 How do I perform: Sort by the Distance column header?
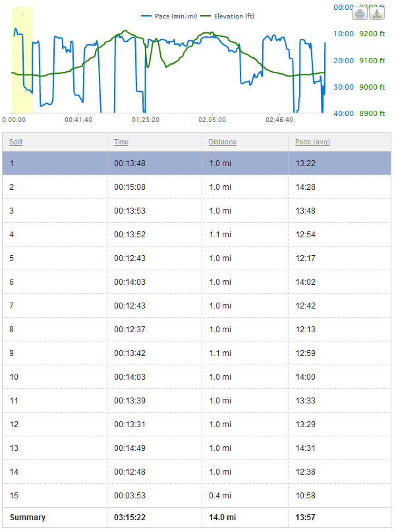222,142
